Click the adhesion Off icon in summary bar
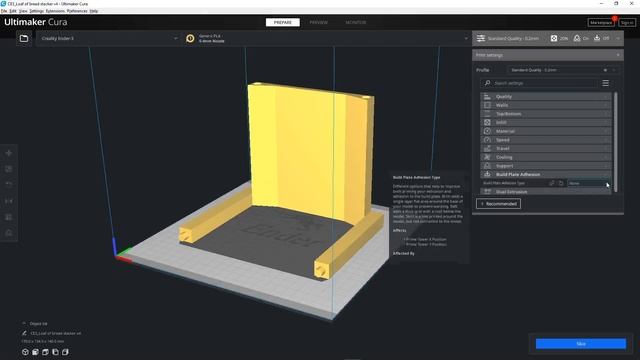The width and height of the screenshot is (640, 360). pos(597,38)
